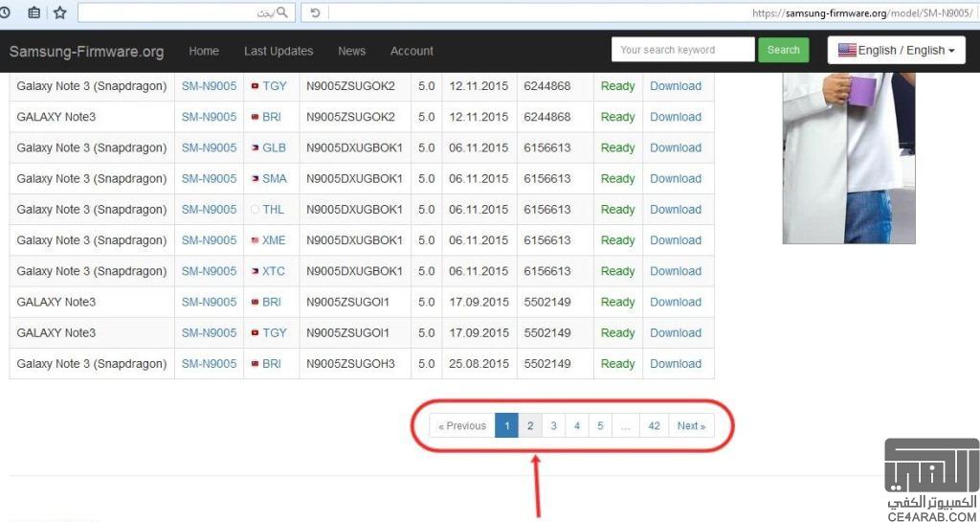Download the TGY N9005ZSUGOI1 firmware

tap(676, 332)
